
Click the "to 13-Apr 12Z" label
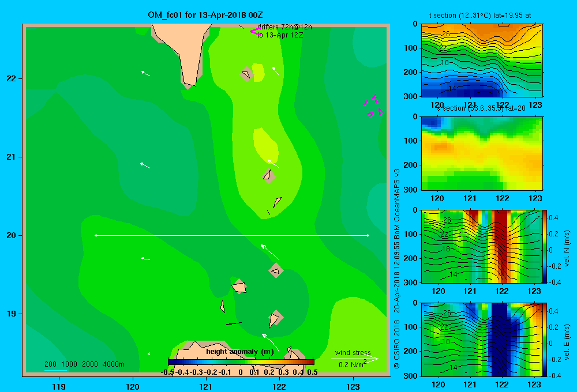(280, 35)
